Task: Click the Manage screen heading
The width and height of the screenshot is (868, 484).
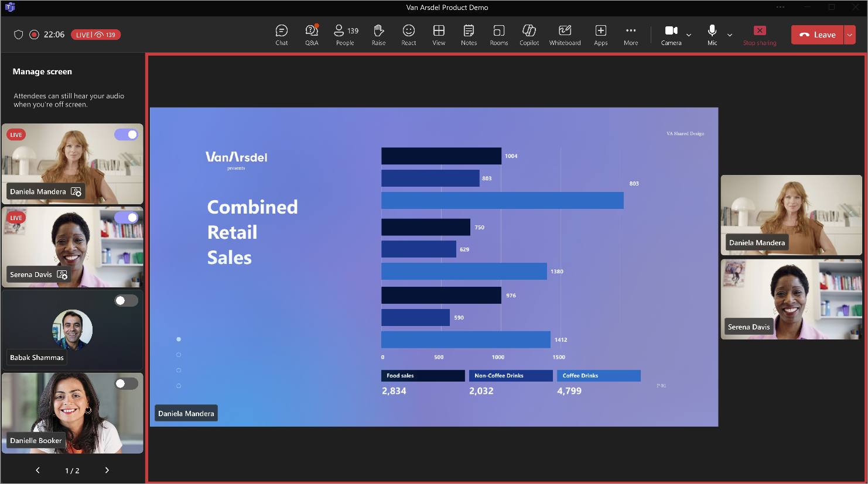Action: [42, 71]
